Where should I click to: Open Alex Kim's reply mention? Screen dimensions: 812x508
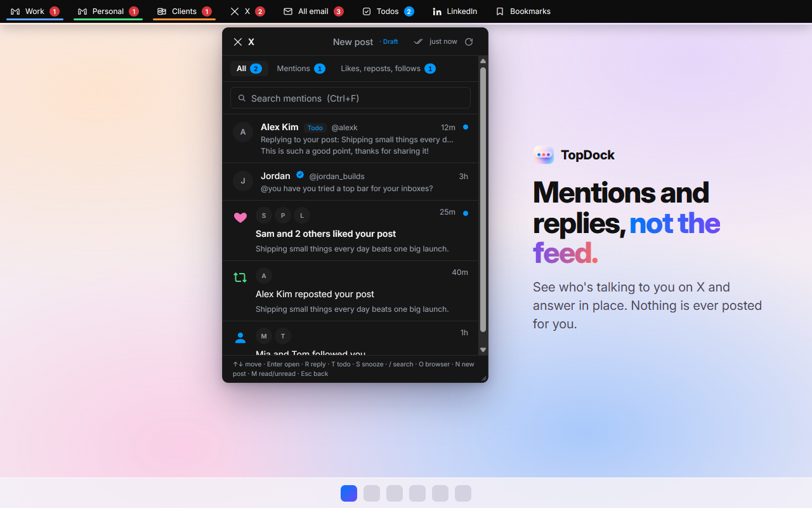350,138
